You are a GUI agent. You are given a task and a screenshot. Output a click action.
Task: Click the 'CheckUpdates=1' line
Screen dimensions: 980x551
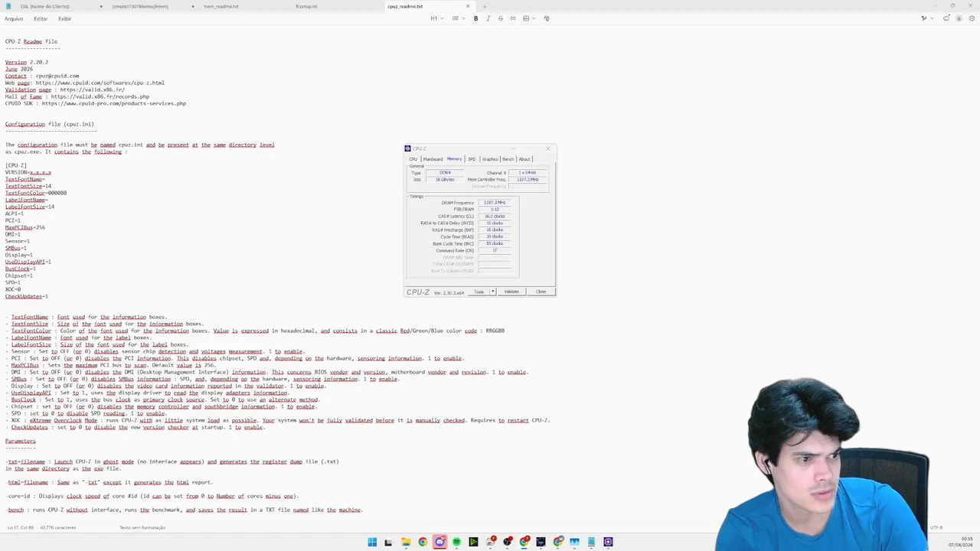click(27, 296)
